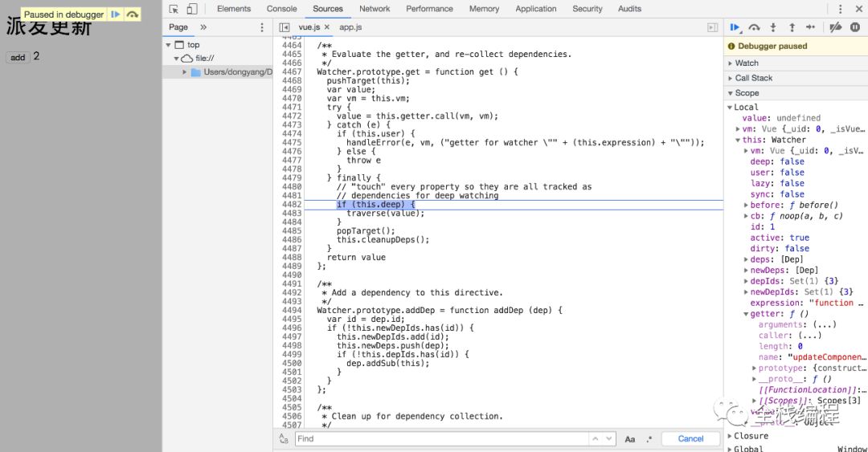Switch to the Application tab
This screenshot has width=868, height=452.
pos(536,9)
